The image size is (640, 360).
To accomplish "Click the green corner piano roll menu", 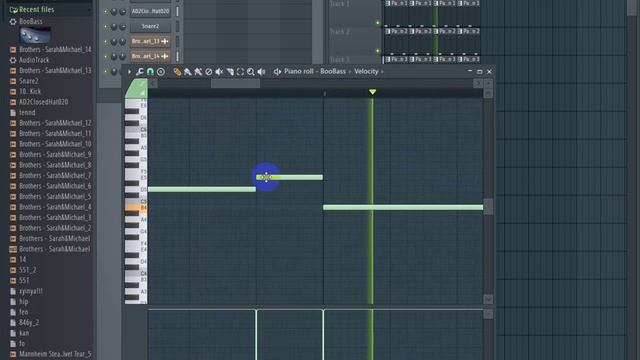I will [x=137, y=89].
